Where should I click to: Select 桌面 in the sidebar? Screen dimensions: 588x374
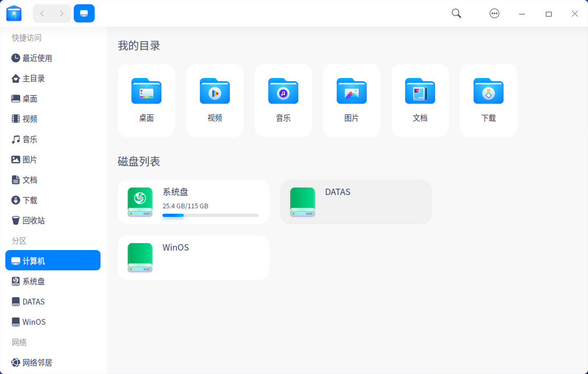(53, 98)
